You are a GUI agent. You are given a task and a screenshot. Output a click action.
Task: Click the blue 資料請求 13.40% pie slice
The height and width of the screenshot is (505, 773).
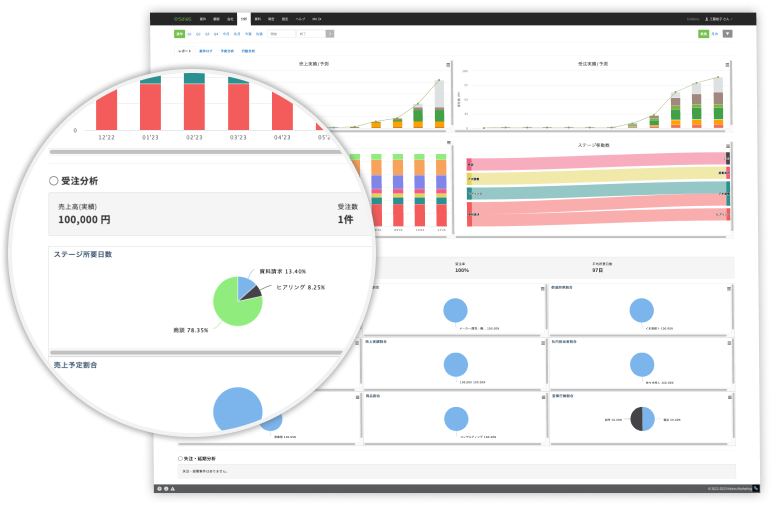[x=245, y=286]
